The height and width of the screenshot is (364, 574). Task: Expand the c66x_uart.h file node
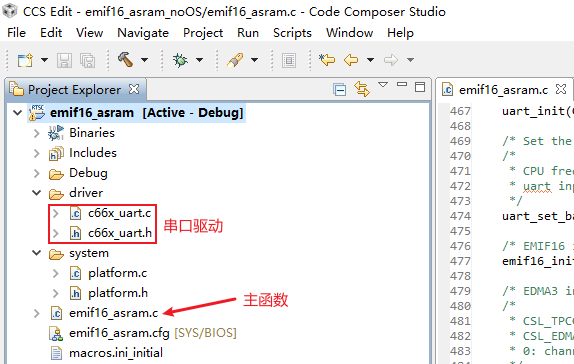pos(55,233)
